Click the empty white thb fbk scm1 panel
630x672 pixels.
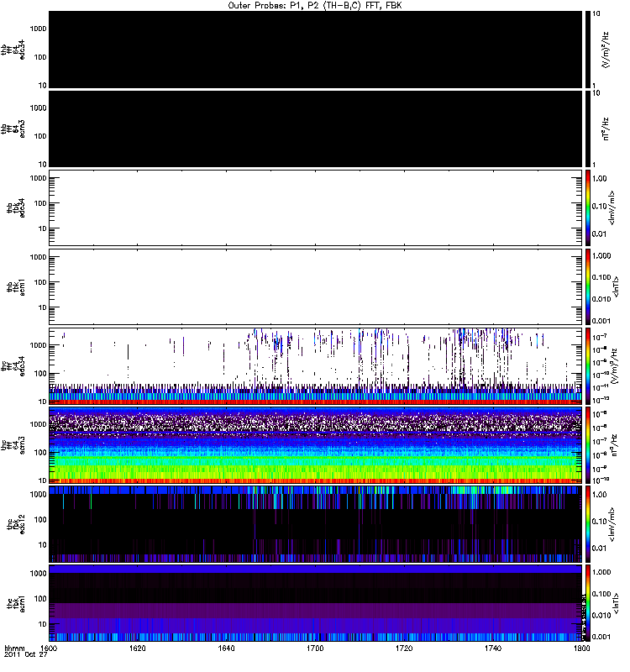[316, 286]
